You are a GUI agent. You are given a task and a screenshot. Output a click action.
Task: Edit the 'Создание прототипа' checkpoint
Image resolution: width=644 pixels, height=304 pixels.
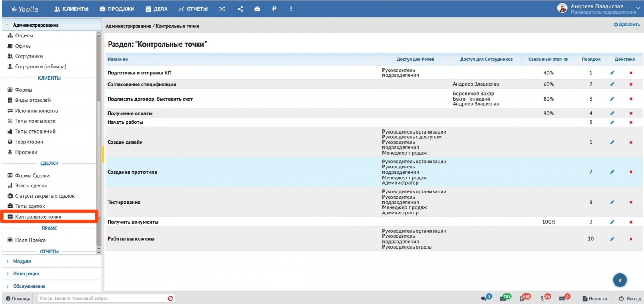tap(612, 172)
